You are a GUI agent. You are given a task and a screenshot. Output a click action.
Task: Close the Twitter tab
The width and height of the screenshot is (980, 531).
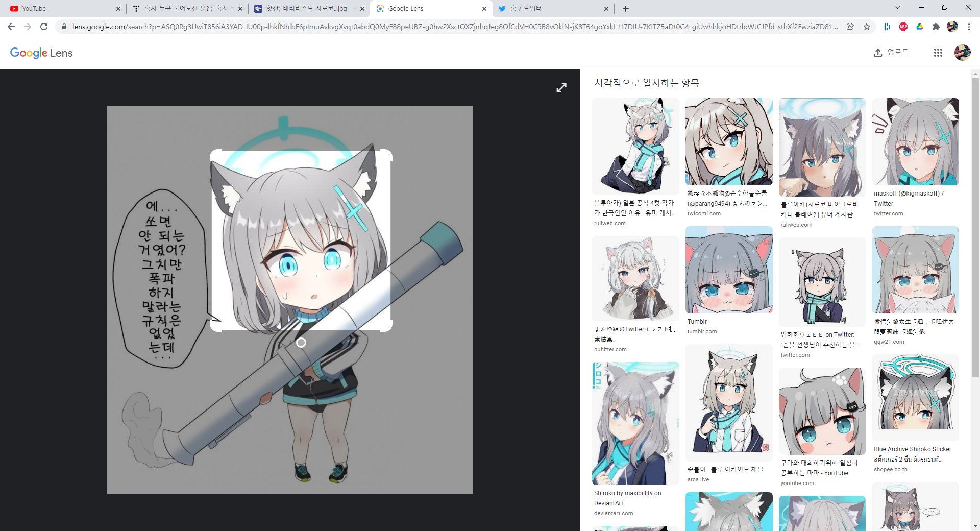(606, 9)
